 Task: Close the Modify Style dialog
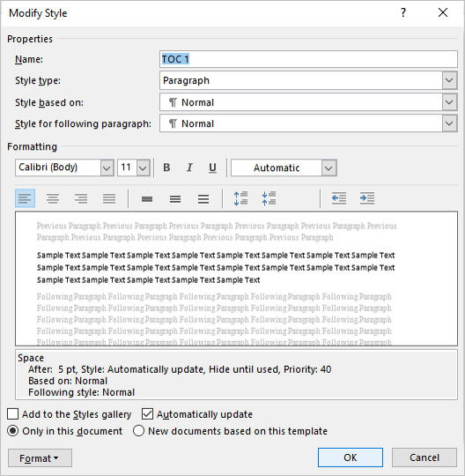coord(443,12)
